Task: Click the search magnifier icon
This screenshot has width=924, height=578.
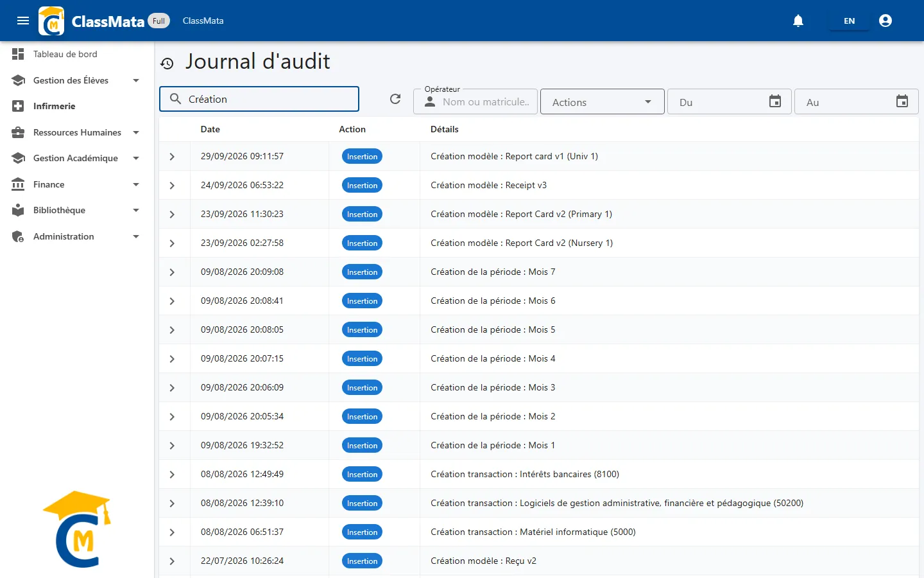Action: 175,99
